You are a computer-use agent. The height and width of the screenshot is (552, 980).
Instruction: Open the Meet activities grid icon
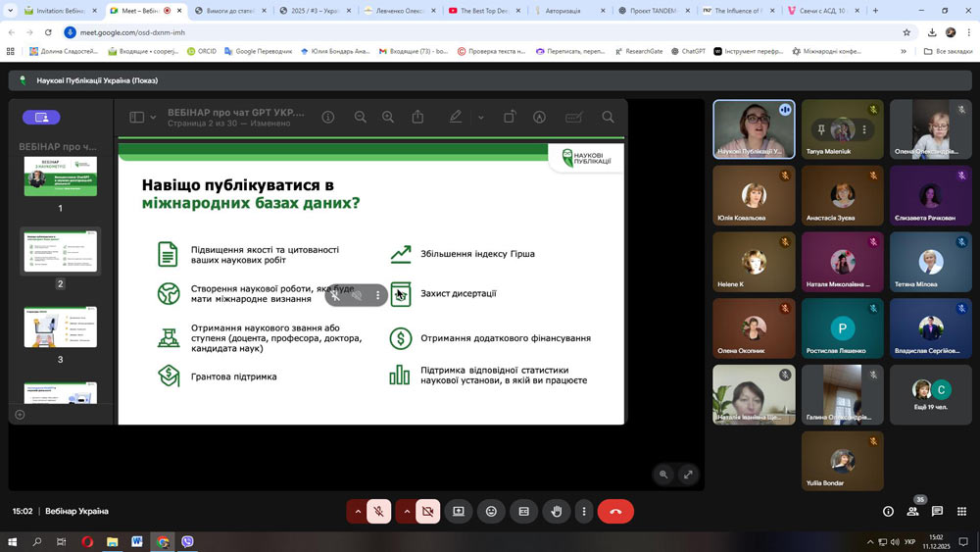[961, 511]
